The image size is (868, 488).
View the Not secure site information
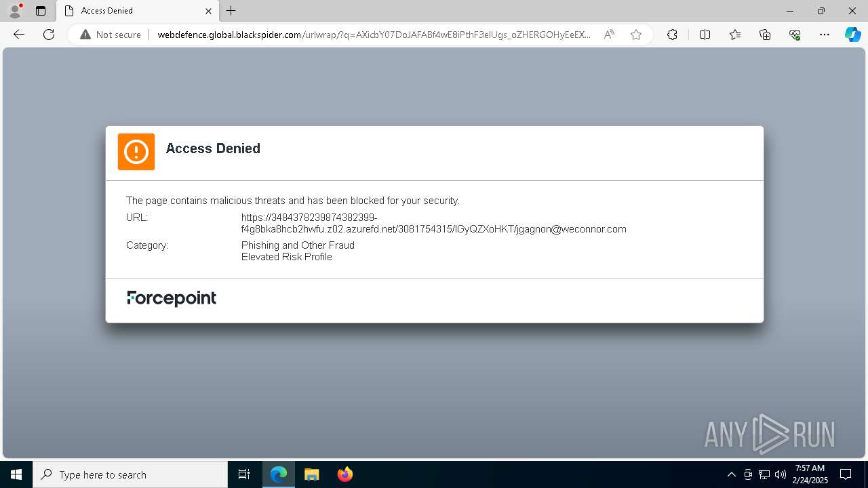111,35
